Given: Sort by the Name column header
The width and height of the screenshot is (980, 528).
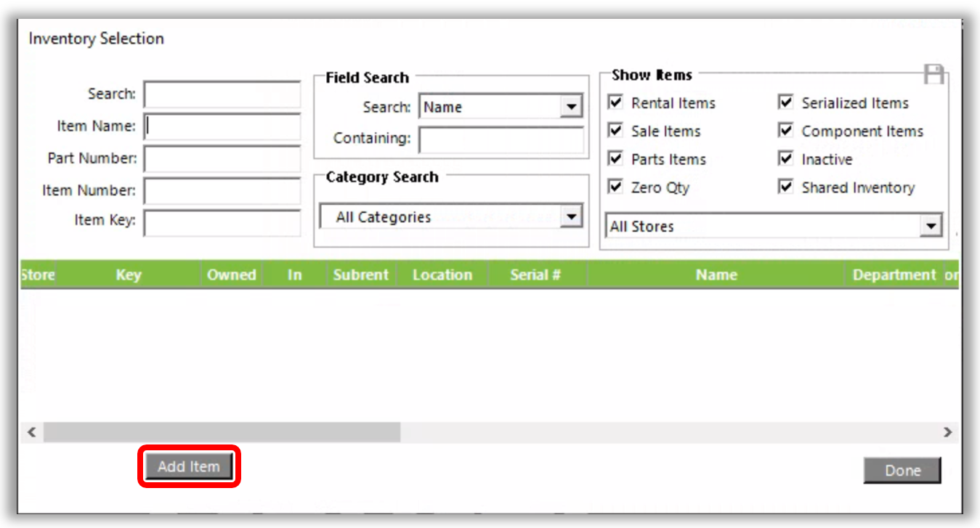Looking at the screenshot, I should click(716, 275).
